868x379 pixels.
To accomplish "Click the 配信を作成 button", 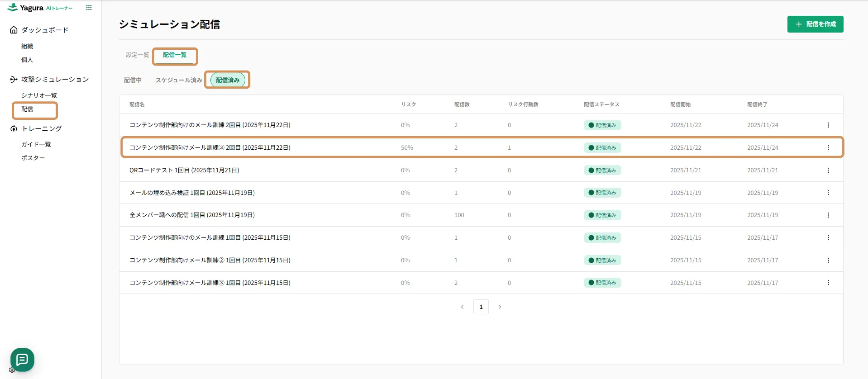I will click(815, 24).
